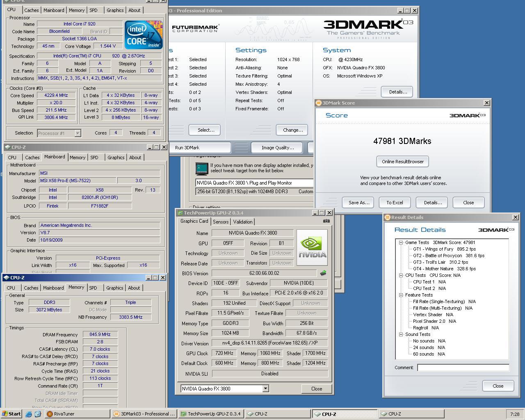Click the taskbar clock showing 7:28
The width and height of the screenshot is (525, 420).
click(515, 414)
